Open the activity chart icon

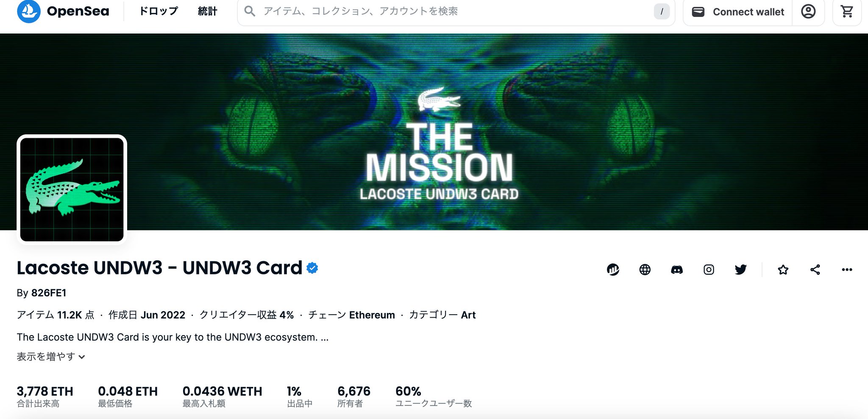pyautogui.click(x=613, y=269)
